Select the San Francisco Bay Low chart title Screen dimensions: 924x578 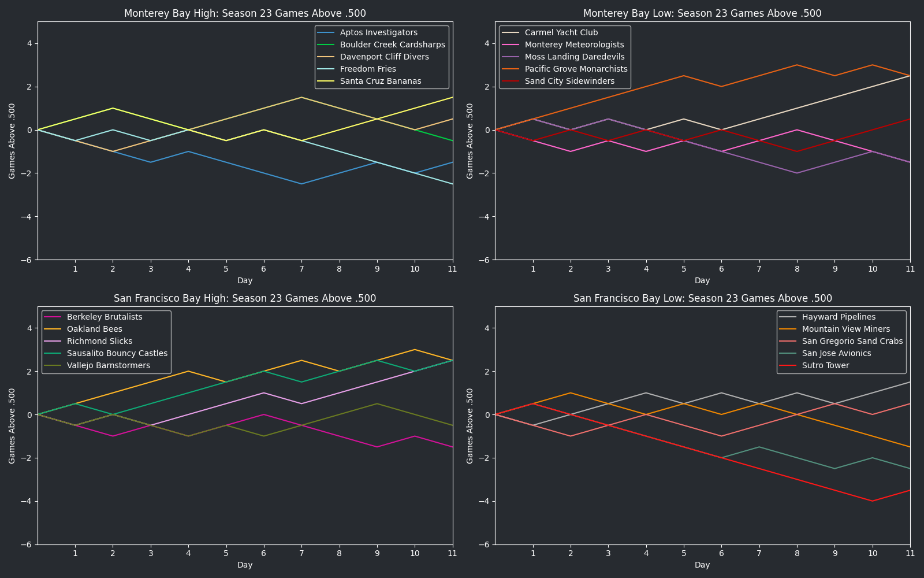[702, 298]
